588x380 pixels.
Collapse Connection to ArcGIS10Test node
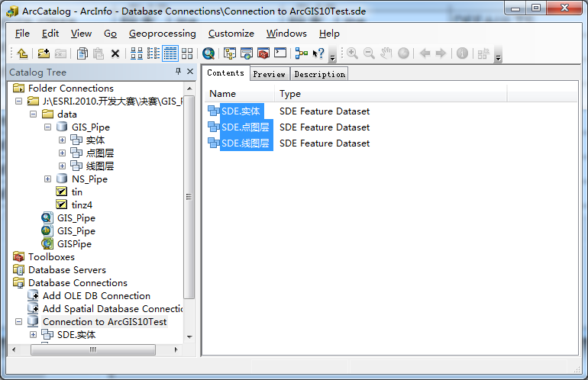point(19,321)
